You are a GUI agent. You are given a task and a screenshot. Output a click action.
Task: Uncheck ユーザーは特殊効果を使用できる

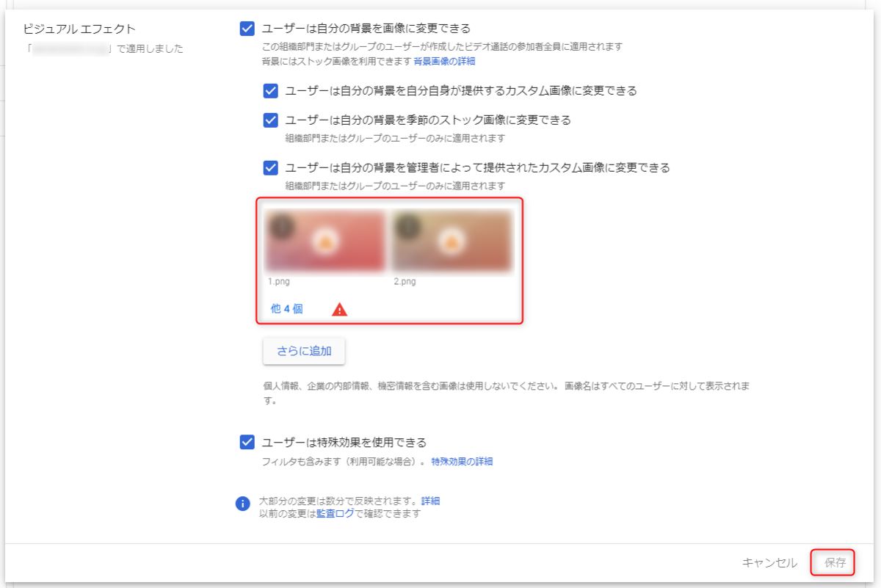pyautogui.click(x=247, y=443)
